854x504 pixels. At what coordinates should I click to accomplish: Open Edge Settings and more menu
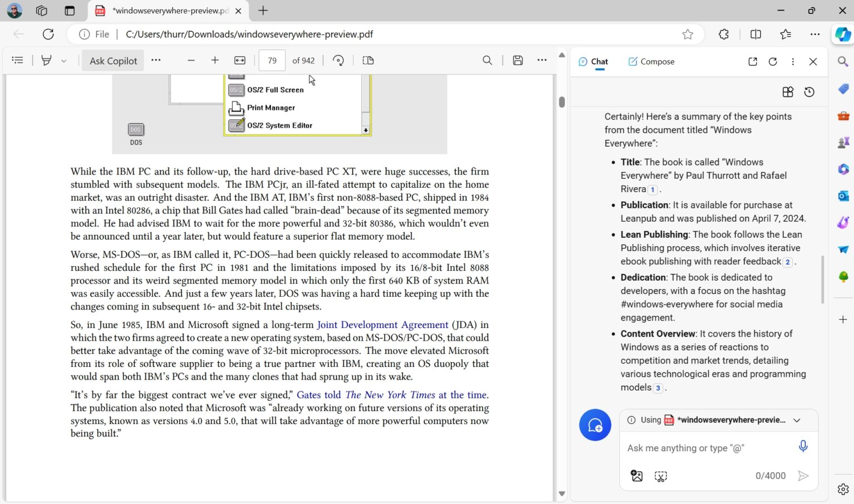(815, 34)
